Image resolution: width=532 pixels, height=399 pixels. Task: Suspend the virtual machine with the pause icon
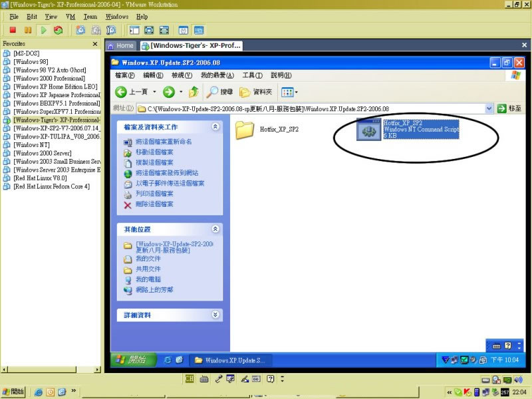28,30
